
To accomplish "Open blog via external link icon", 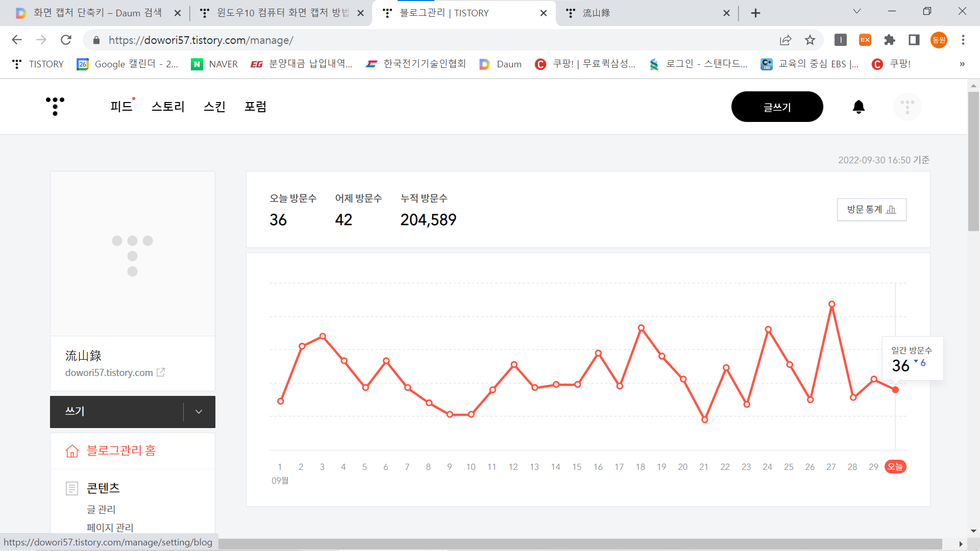I will click(161, 372).
